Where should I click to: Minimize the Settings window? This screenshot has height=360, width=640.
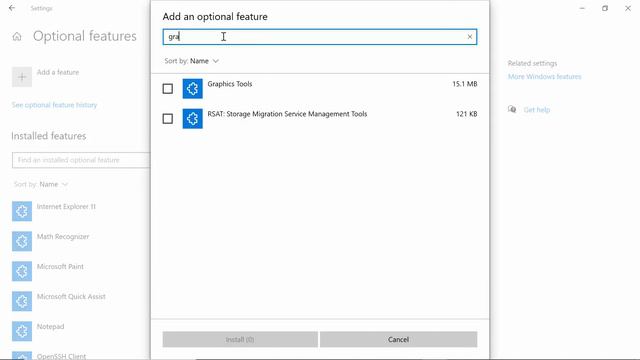582,8
